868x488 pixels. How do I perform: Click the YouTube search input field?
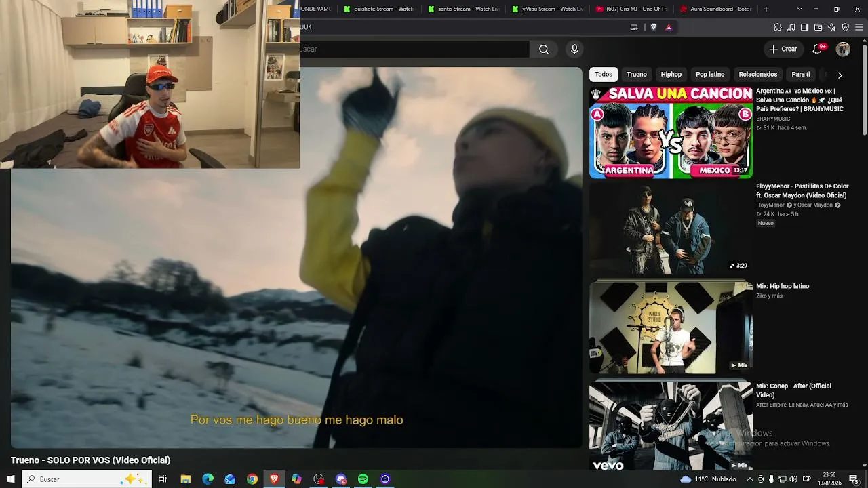(414, 49)
